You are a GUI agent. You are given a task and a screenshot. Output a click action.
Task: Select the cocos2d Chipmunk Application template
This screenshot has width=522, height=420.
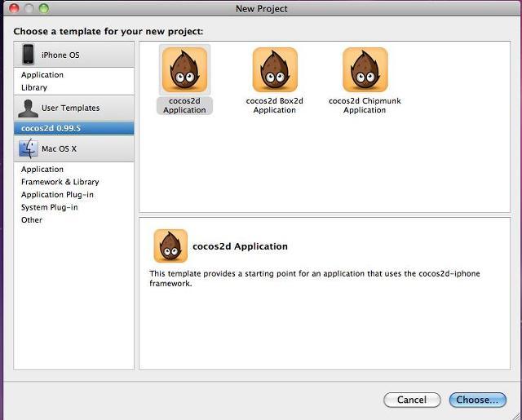click(365, 82)
